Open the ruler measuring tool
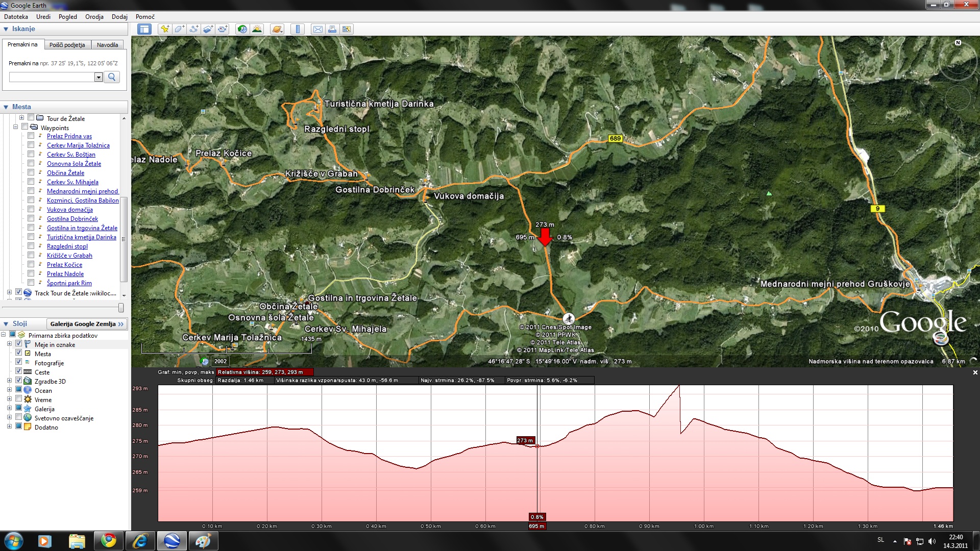The width and height of the screenshot is (980, 551). [298, 29]
